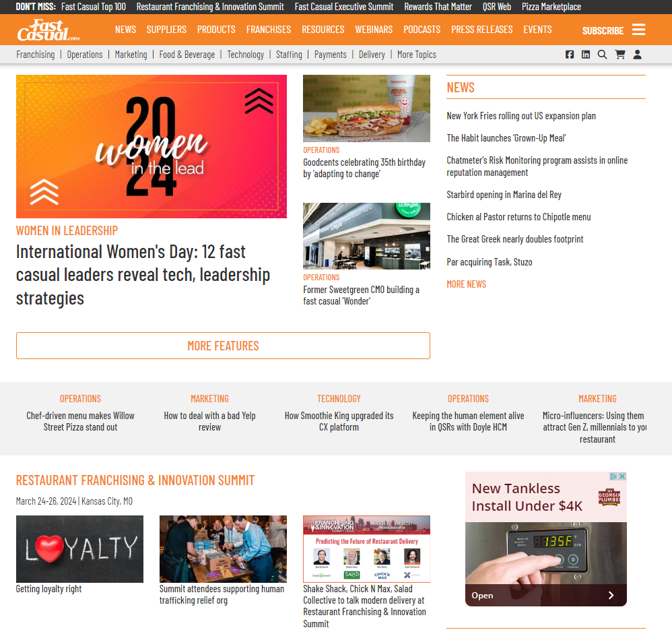
Task: Expand the More Topics menu
Action: 417,55
